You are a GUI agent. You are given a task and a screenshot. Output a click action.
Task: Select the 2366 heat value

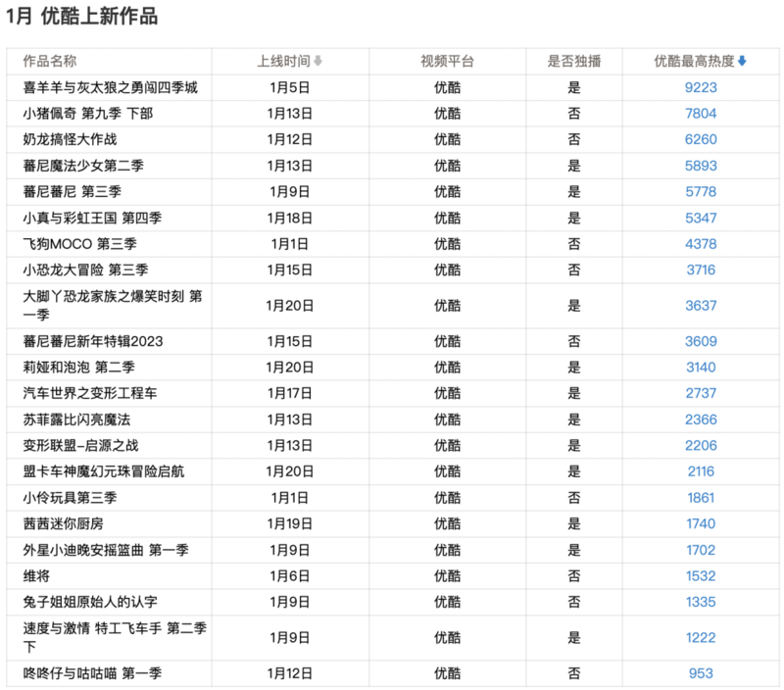tap(701, 419)
